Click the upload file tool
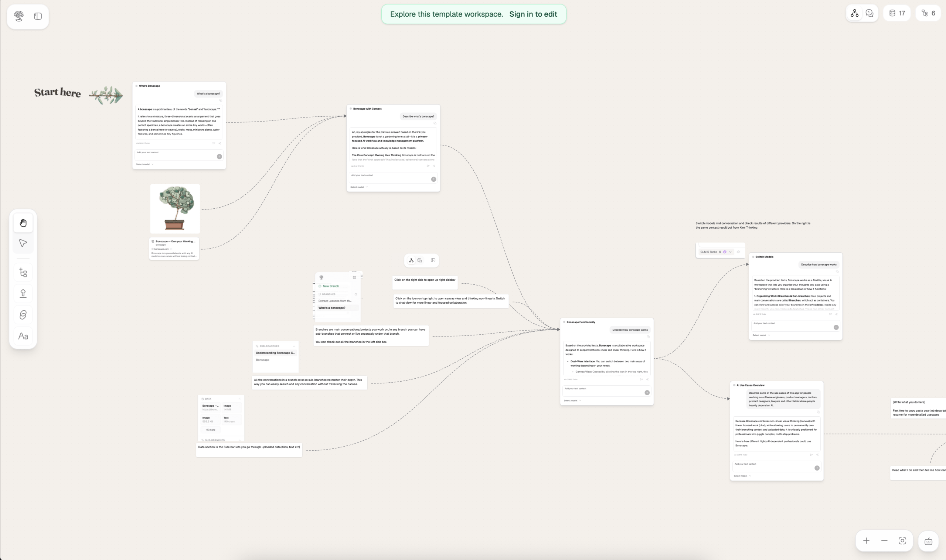The width and height of the screenshot is (946, 560). pyautogui.click(x=23, y=293)
